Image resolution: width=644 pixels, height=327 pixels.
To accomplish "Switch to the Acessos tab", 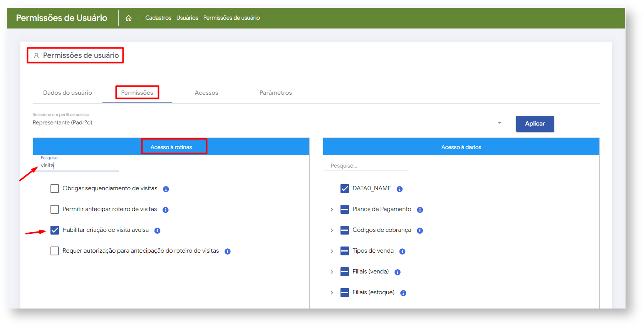I will tap(206, 93).
